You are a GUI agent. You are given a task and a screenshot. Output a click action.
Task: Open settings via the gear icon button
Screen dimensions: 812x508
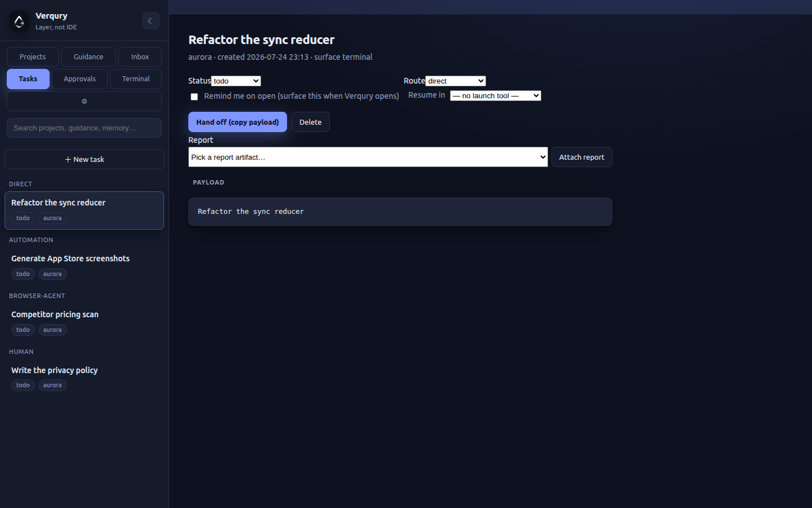point(84,102)
